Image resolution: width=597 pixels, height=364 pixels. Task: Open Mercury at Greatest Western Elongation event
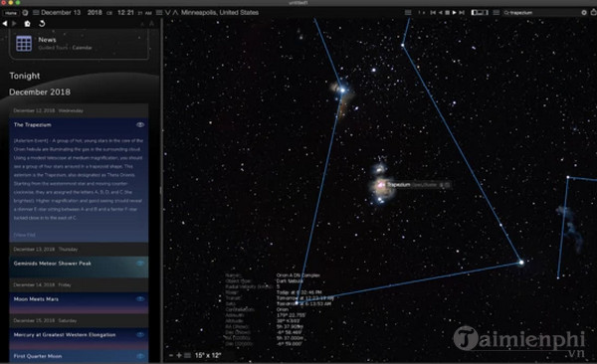coord(65,335)
